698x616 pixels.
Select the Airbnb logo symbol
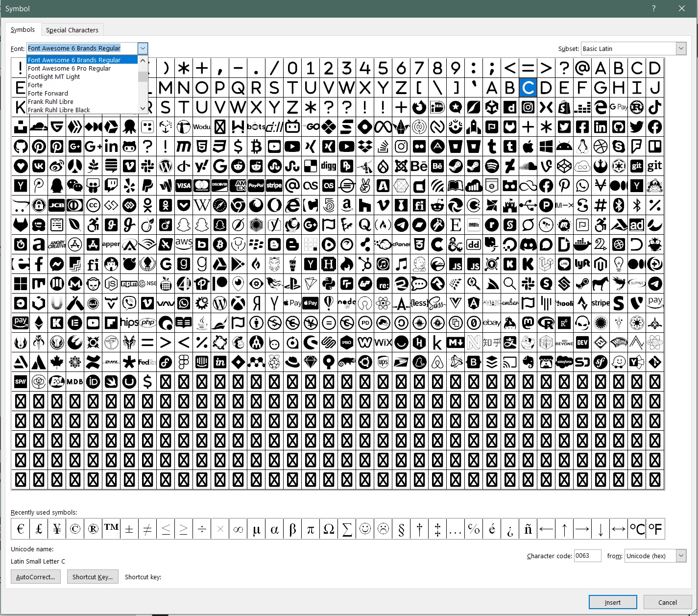pos(437,362)
